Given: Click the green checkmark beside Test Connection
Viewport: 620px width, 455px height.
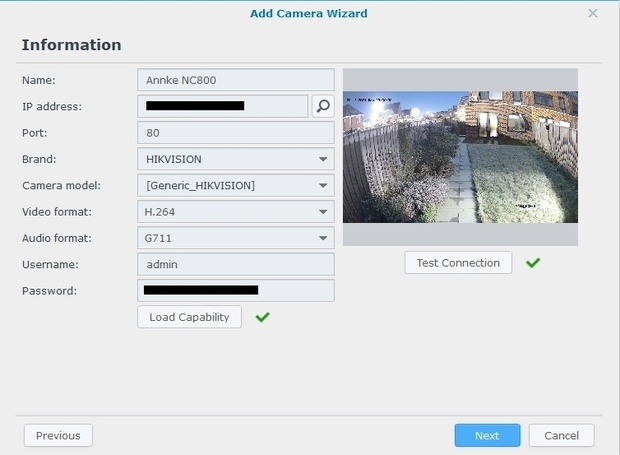Looking at the screenshot, I should (533, 263).
